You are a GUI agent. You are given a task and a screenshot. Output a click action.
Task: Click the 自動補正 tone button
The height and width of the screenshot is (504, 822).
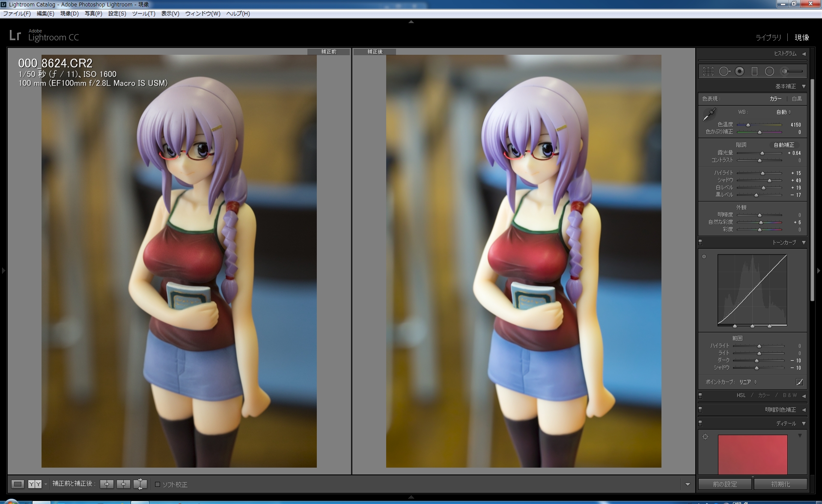tap(784, 145)
